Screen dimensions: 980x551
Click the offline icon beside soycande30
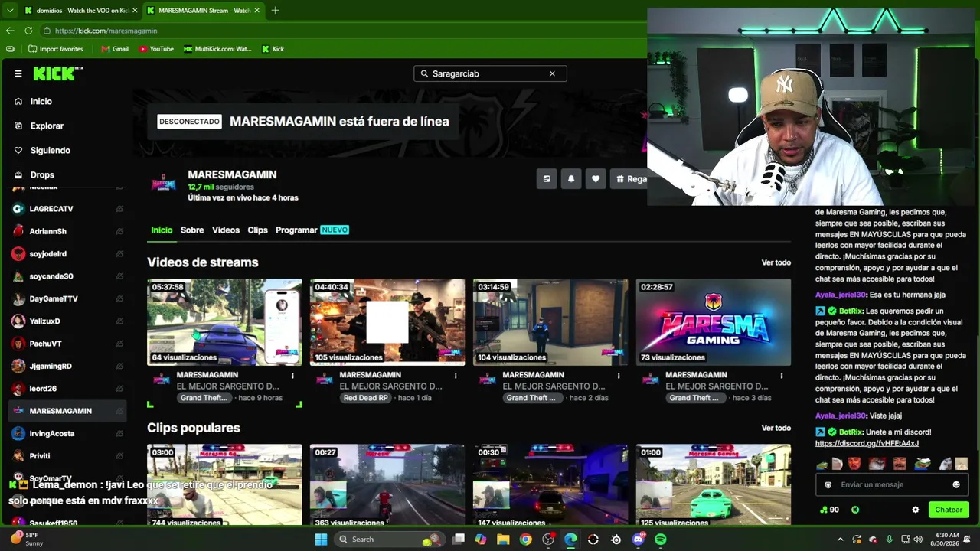click(x=119, y=276)
